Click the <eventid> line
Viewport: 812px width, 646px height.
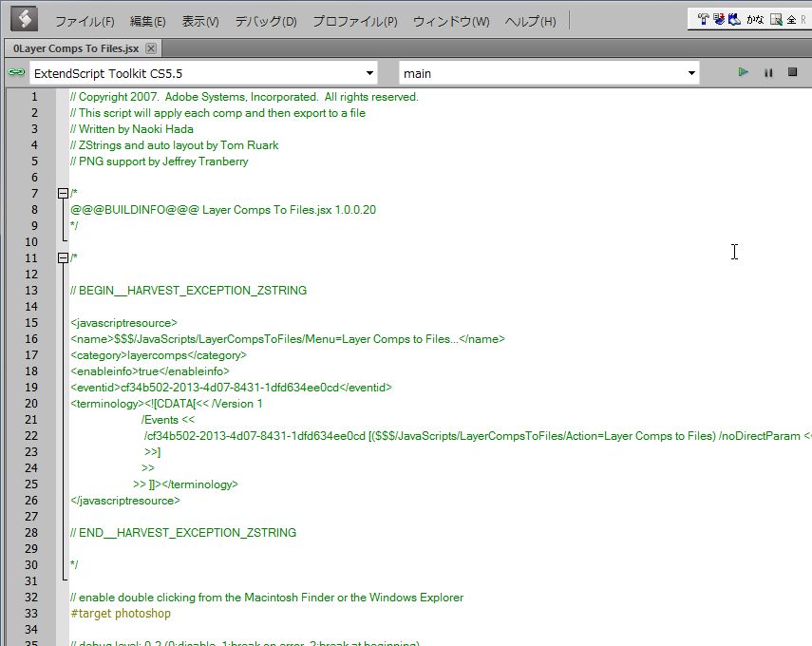click(x=231, y=388)
